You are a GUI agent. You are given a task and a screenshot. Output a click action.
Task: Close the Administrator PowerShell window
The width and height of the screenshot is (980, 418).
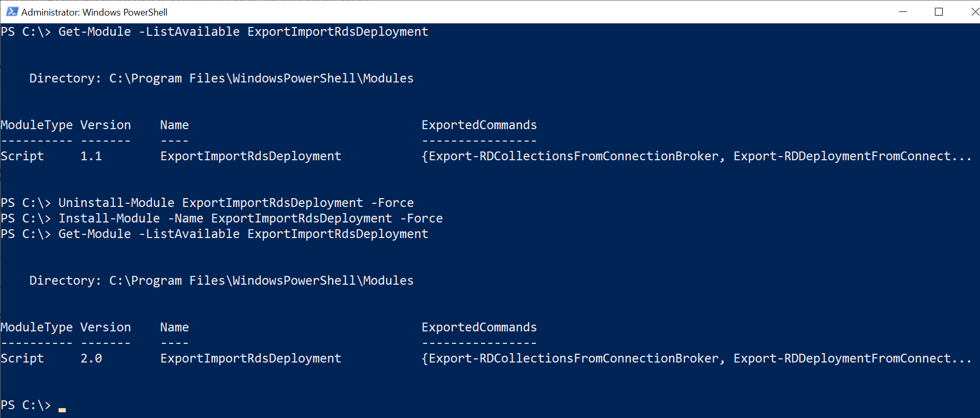tap(972, 11)
